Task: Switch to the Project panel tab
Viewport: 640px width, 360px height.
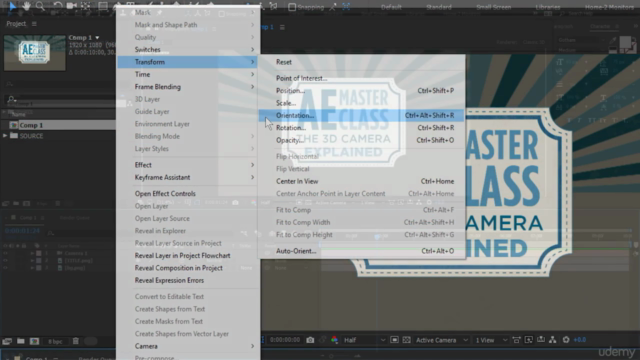Action: (16, 24)
